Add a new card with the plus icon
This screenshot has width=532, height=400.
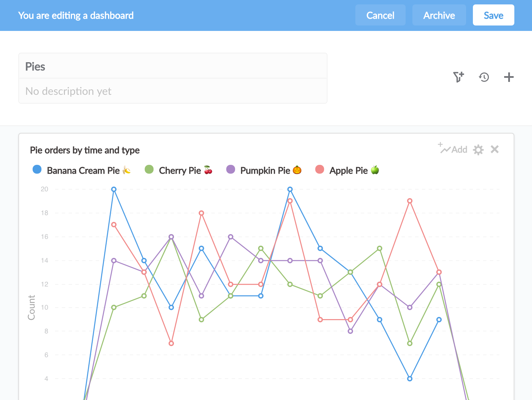[x=509, y=77]
